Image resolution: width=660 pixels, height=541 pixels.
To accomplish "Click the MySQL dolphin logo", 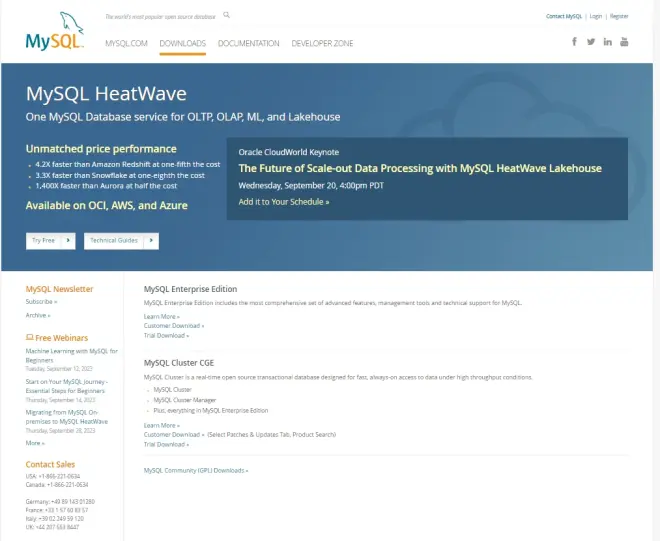I will pos(55,31).
